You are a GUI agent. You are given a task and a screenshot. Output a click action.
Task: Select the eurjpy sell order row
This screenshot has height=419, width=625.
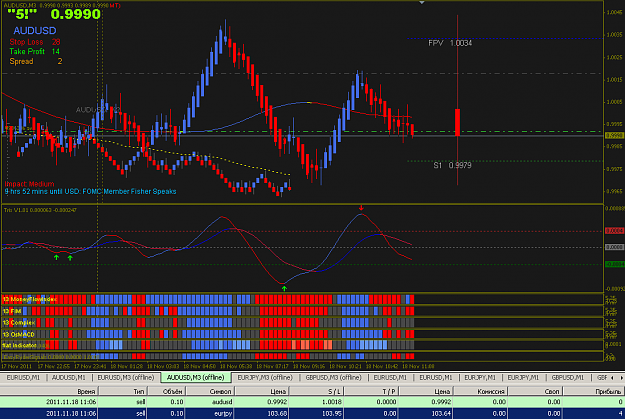[x=312, y=413]
